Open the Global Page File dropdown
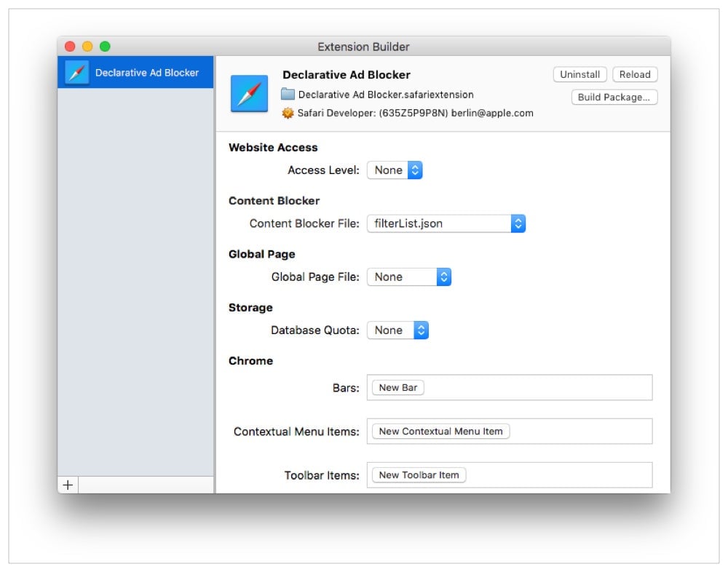The image size is (728, 572). [409, 277]
